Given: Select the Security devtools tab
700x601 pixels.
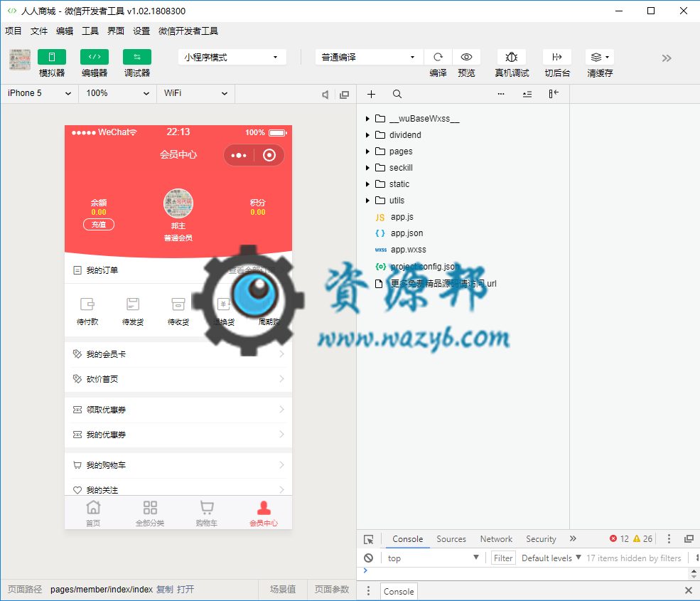Looking at the screenshot, I should 541,539.
